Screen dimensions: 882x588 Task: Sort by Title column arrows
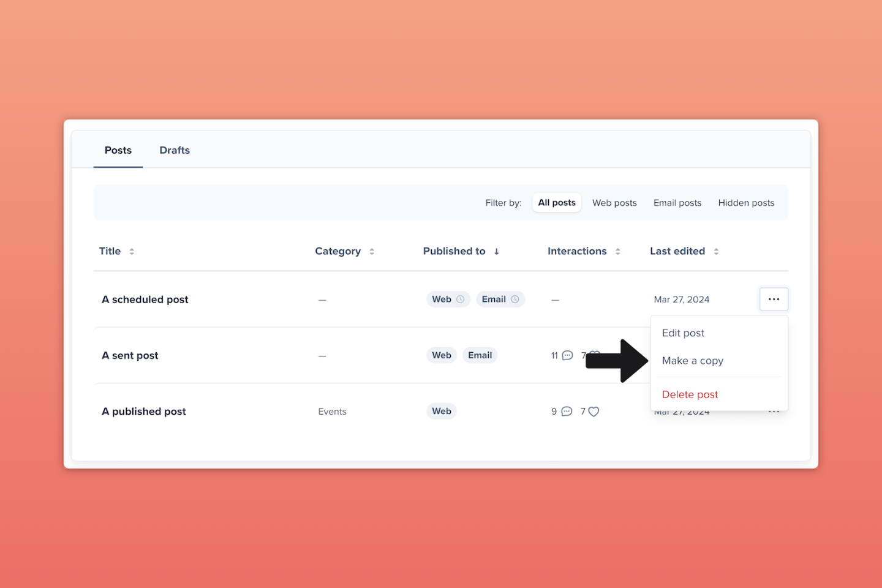(132, 251)
